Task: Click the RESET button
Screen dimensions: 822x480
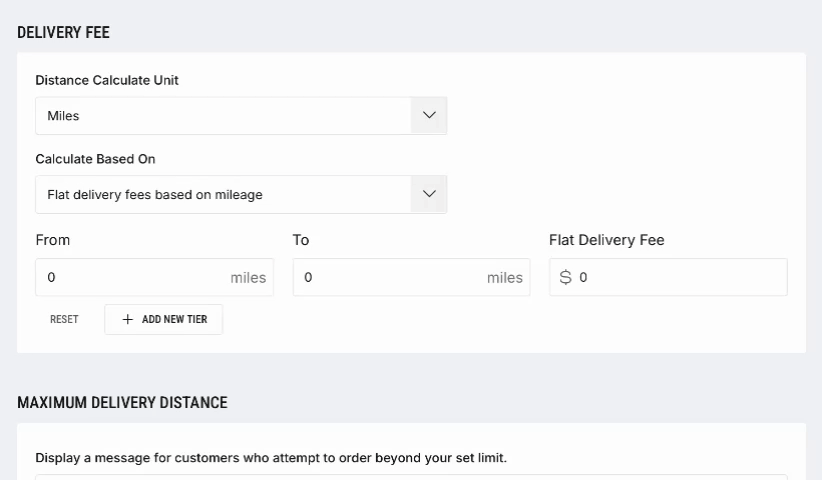Action: click(64, 320)
